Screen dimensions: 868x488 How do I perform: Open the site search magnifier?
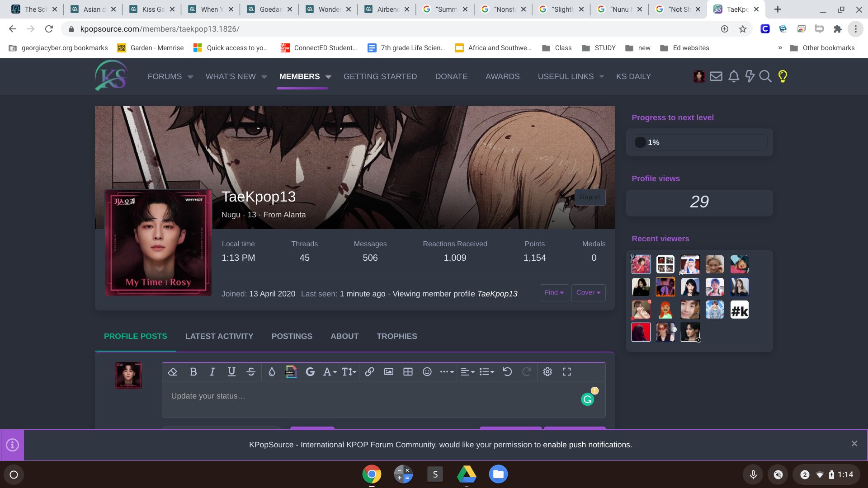tap(765, 76)
